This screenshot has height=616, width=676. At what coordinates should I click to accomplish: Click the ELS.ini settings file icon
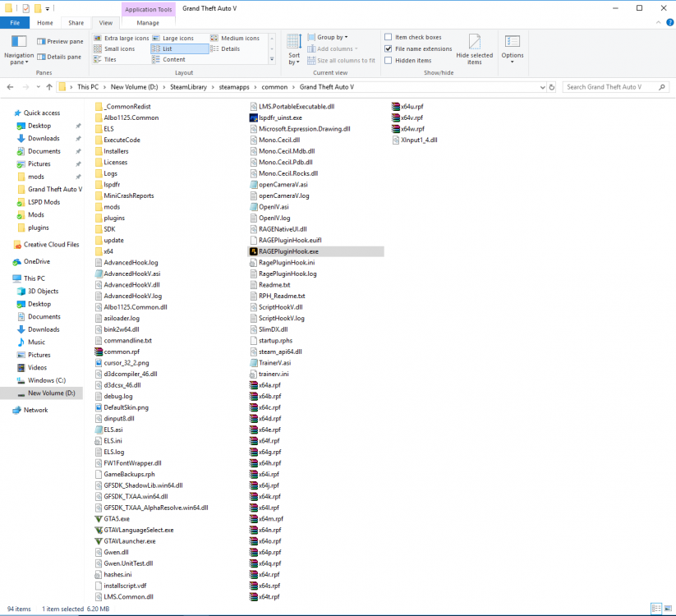click(99, 440)
